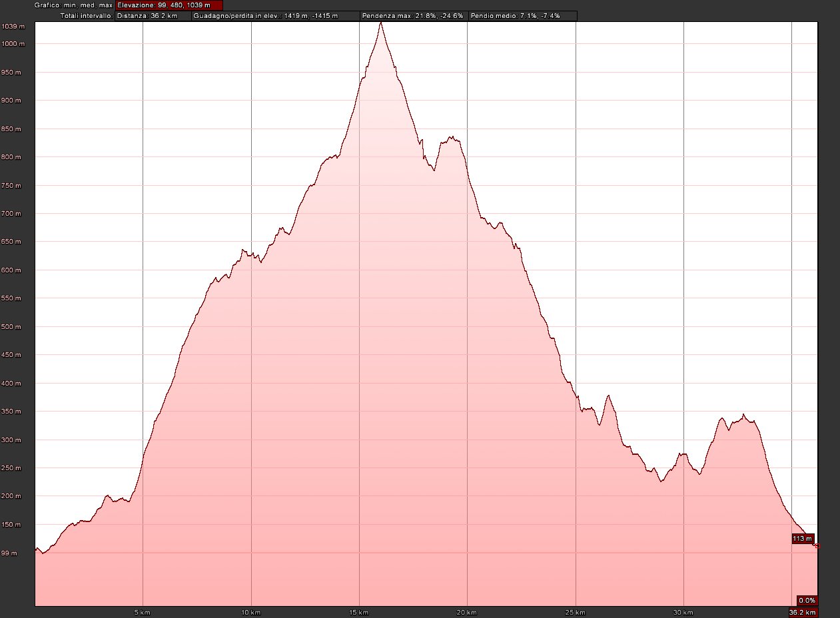Viewport: 840px width, 618px height.
Task: Click the Grafico: min, med, max label
Action: [x=73, y=5]
